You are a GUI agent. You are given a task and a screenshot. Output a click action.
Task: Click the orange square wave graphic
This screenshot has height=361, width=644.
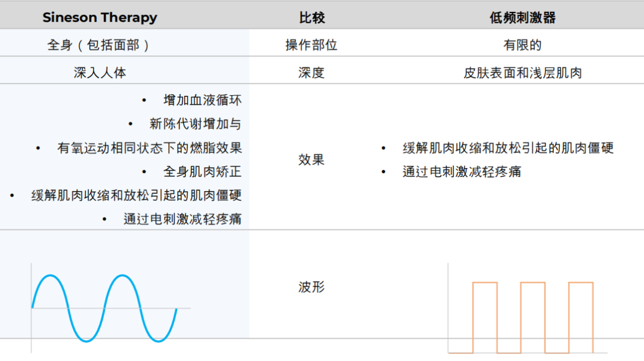(x=521, y=318)
